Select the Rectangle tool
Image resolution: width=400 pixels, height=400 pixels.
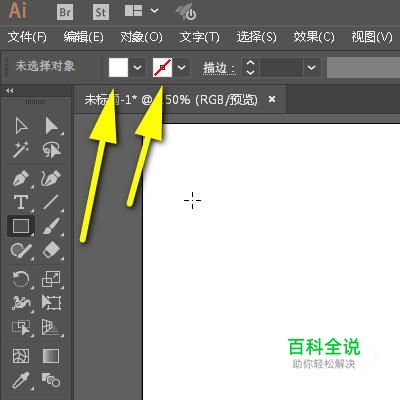click(21, 226)
